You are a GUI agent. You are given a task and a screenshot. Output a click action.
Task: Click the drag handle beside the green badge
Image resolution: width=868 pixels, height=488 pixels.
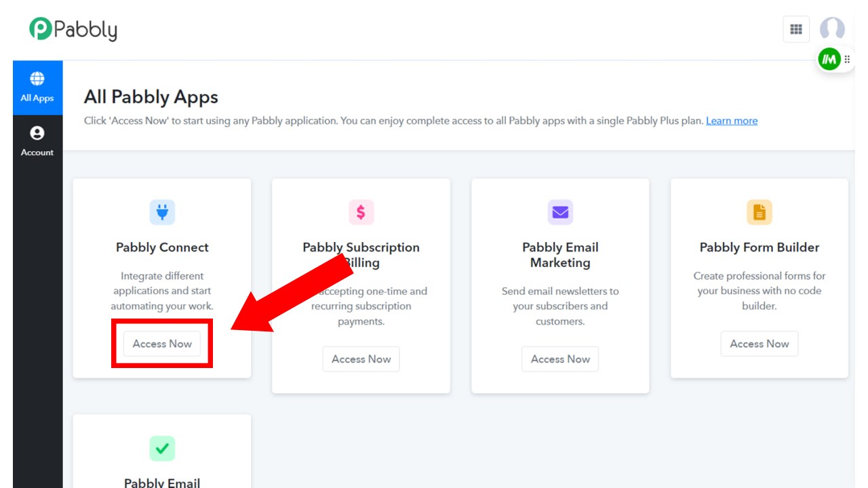coord(847,60)
